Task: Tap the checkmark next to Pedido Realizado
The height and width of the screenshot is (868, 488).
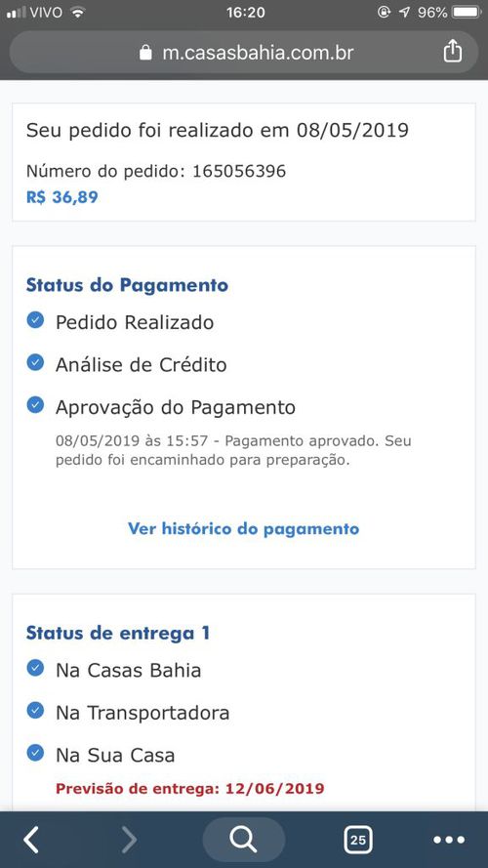Action: click(35, 320)
